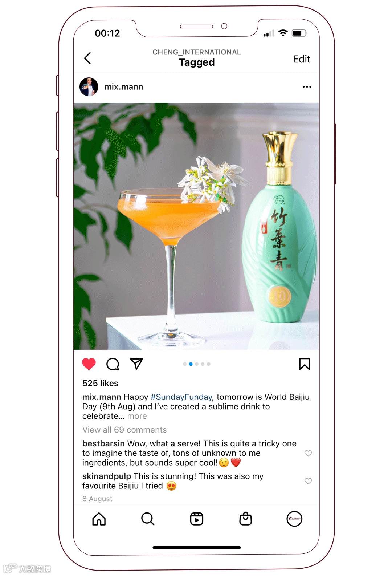Unlike the post with the red heart
Viewport: 392px width, 576px height.
(89, 364)
